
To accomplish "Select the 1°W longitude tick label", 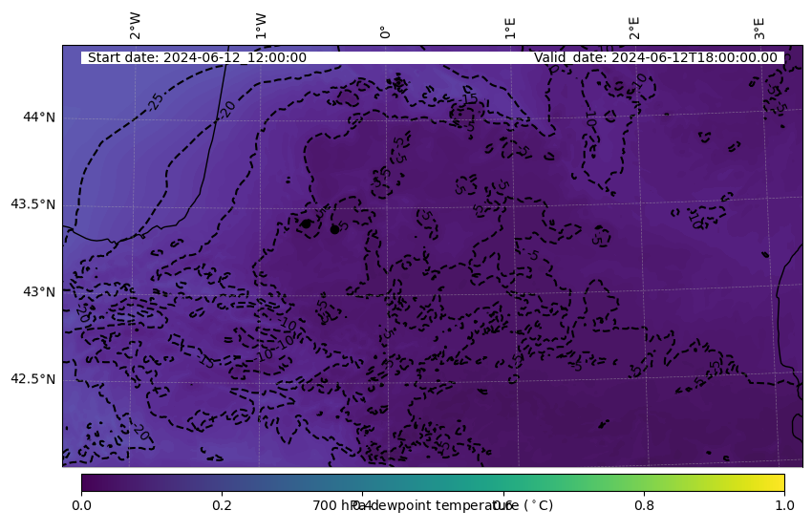I will [x=261, y=27].
